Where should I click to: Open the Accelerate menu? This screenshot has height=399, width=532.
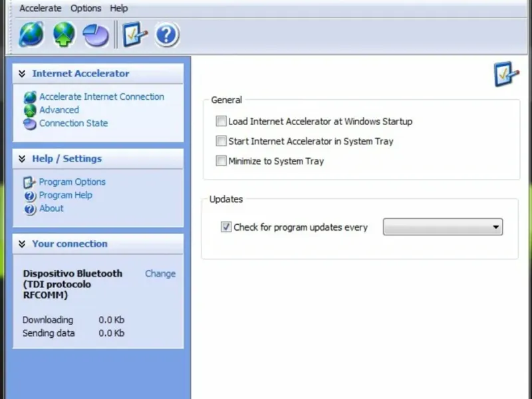(41, 8)
